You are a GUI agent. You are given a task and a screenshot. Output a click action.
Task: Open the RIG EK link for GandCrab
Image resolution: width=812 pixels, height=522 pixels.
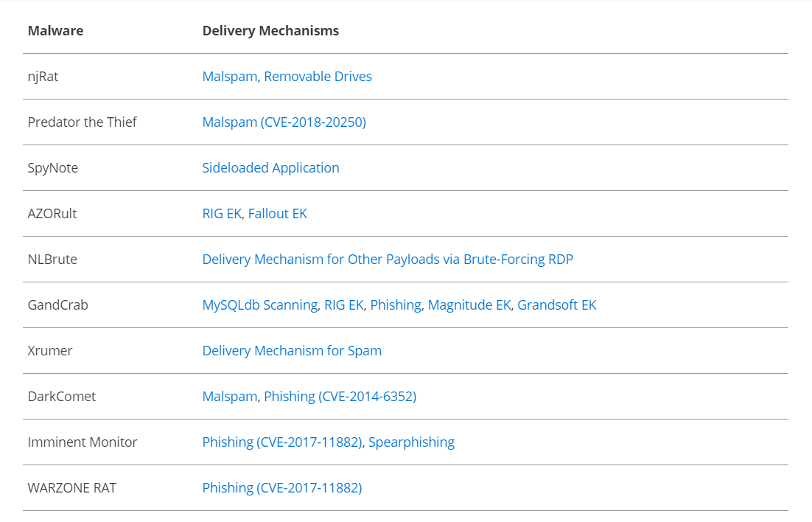click(343, 305)
